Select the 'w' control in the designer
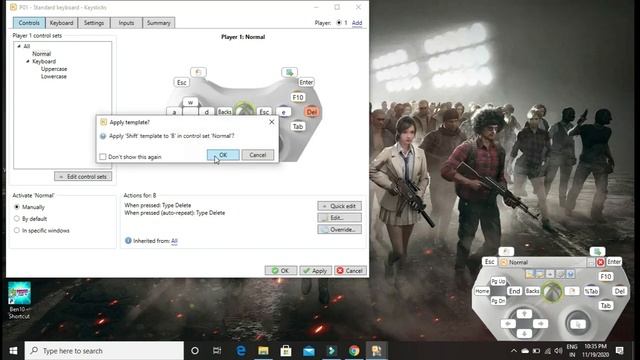 pos(190,102)
